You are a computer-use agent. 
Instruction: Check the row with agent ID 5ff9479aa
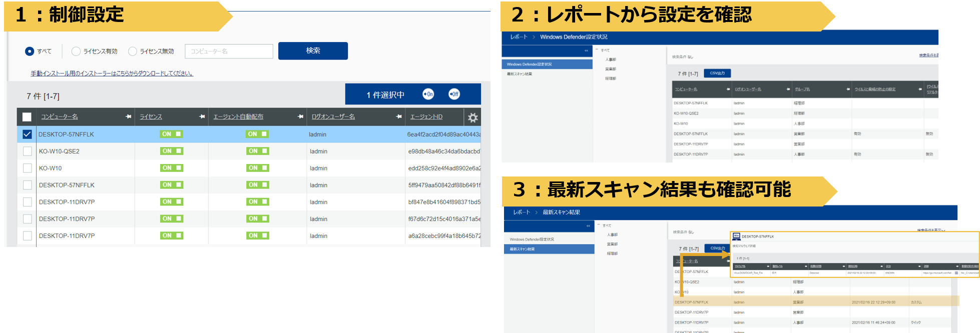coord(28,185)
